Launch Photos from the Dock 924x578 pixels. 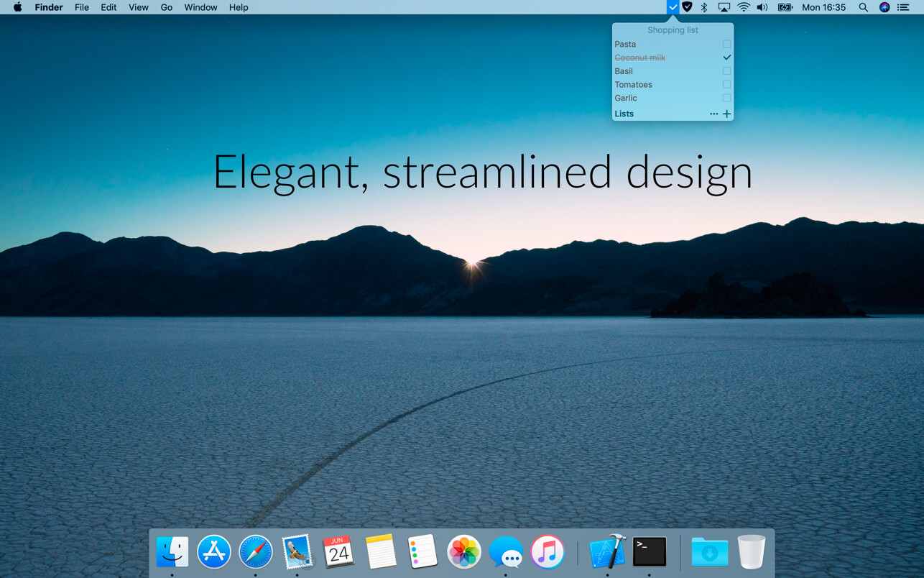coord(464,552)
